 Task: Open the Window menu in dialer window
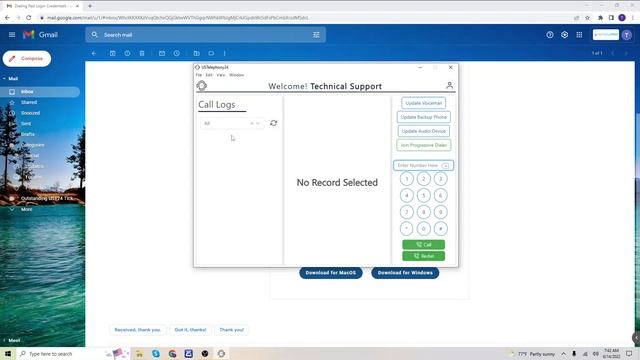[236, 75]
